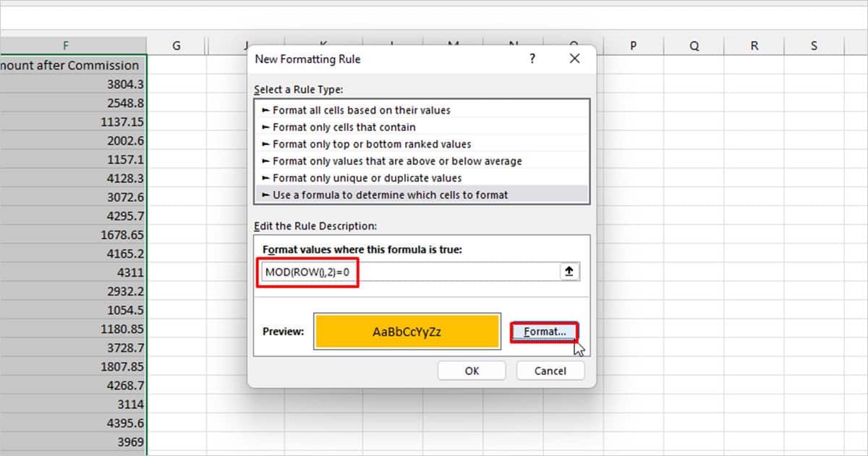
Task: Click the orange AaBbCcYyZz preview swatch
Action: (x=407, y=330)
